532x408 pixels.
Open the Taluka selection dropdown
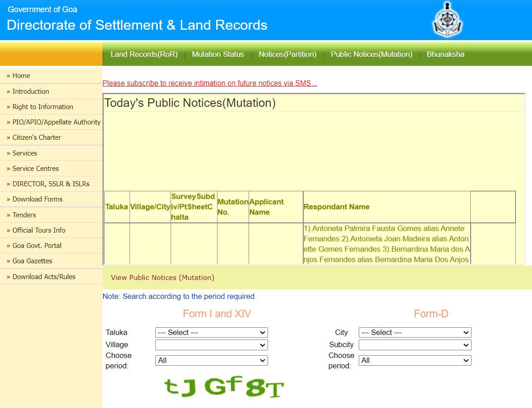(211, 332)
